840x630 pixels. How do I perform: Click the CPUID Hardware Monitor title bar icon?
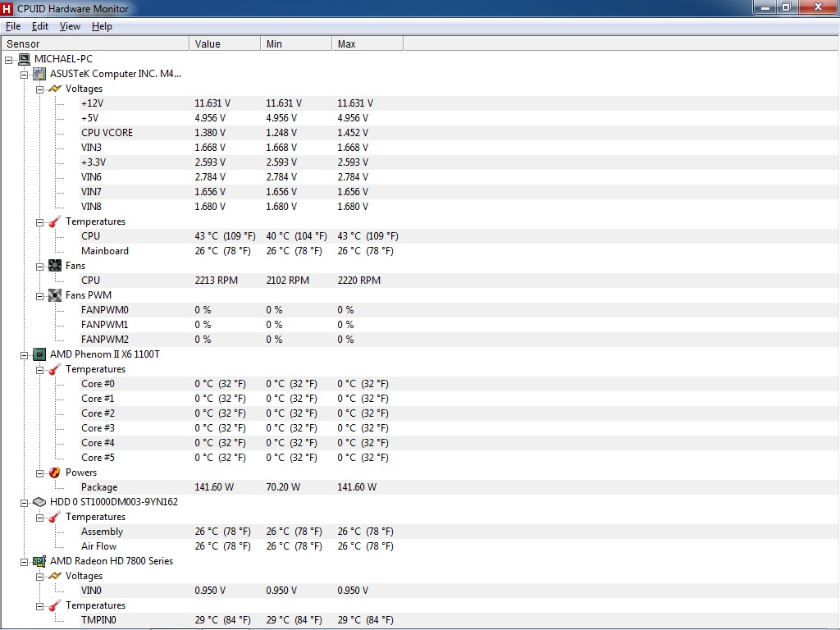[x=7, y=8]
